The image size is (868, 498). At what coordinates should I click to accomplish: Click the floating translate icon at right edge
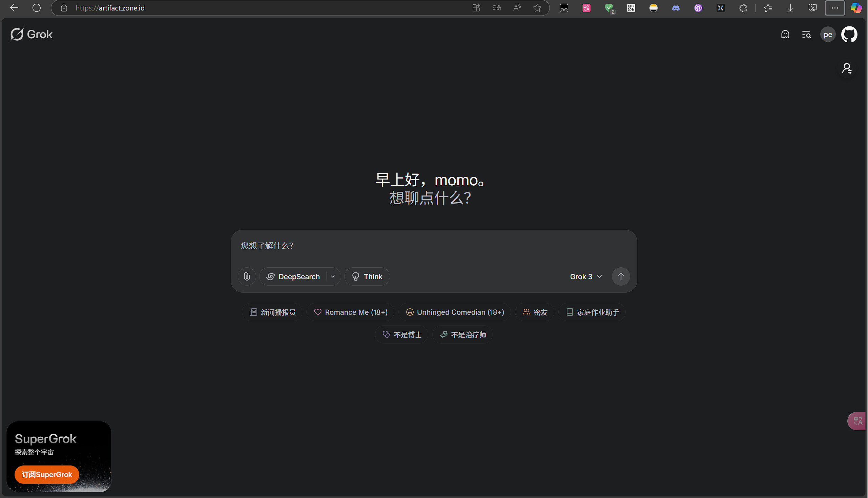[857, 421]
